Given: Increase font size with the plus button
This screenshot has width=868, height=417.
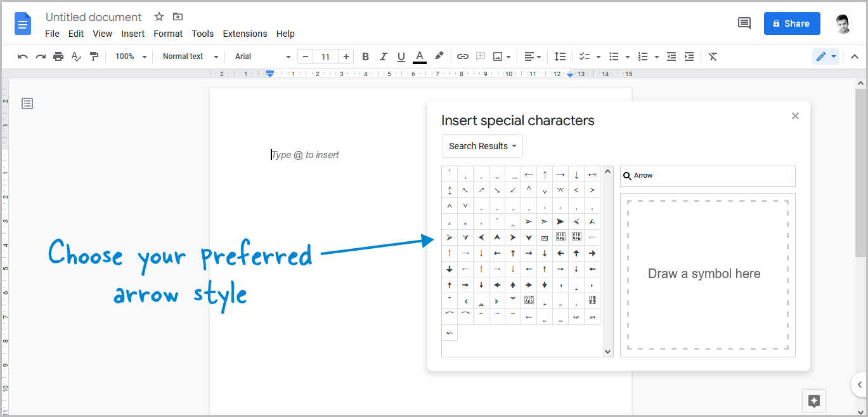Looking at the screenshot, I should point(346,56).
